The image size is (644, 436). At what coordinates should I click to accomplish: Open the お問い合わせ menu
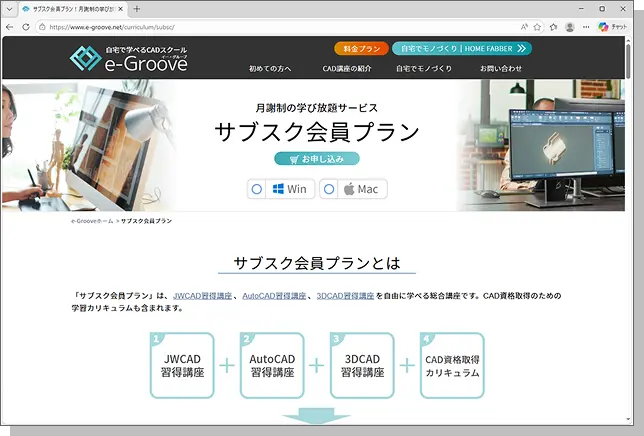pyautogui.click(x=501, y=69)
